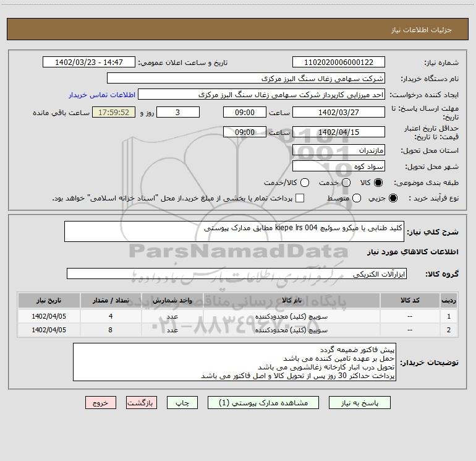Select the کالا radio button
The image size is (476, 461).
click(378, 183)
